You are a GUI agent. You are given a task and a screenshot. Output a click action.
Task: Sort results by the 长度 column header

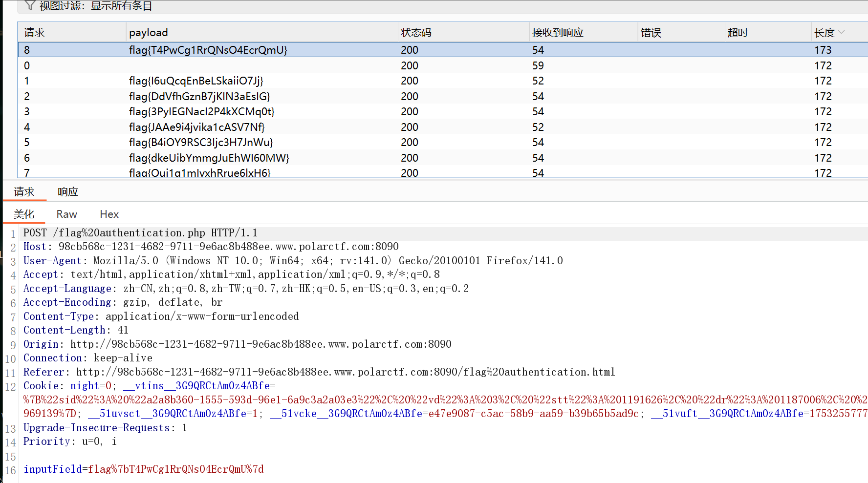[x=825, y=33]
